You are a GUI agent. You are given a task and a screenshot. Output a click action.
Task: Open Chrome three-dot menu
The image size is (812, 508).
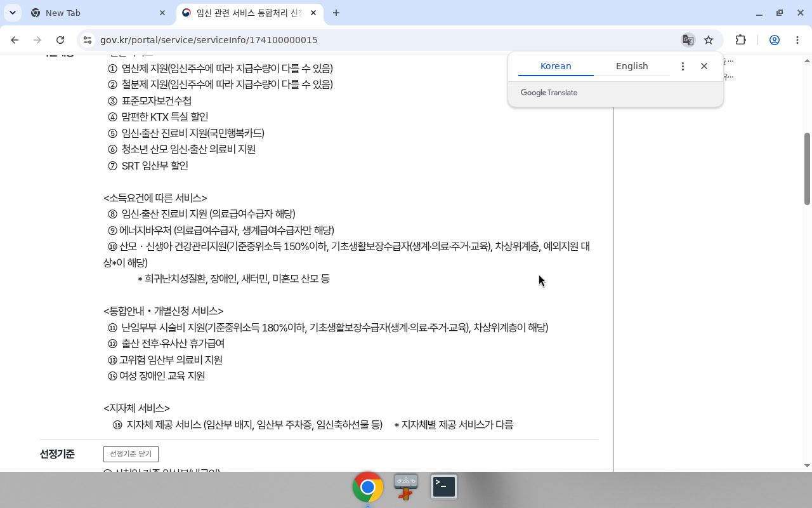[797, 40]
